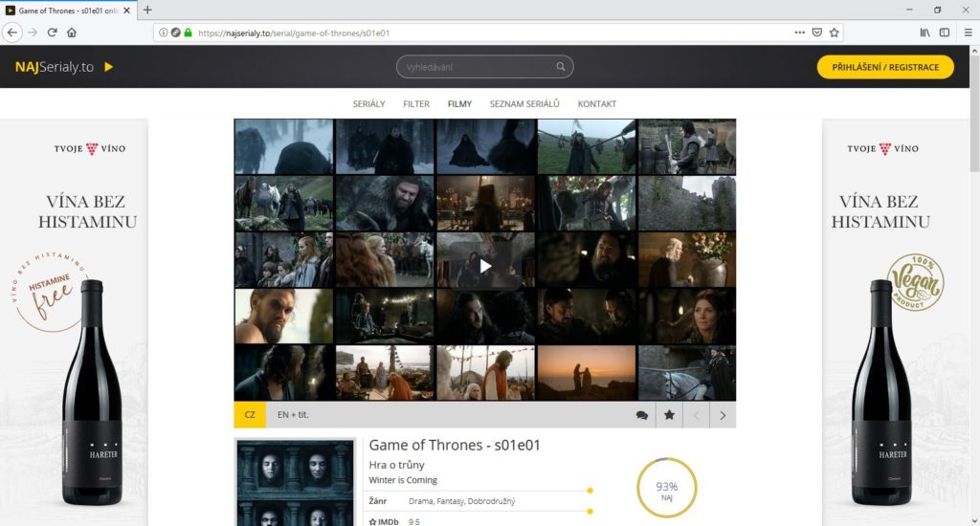Bookmark this page with star icon
This screenshot has height=526, width=980.
[834, 33]
